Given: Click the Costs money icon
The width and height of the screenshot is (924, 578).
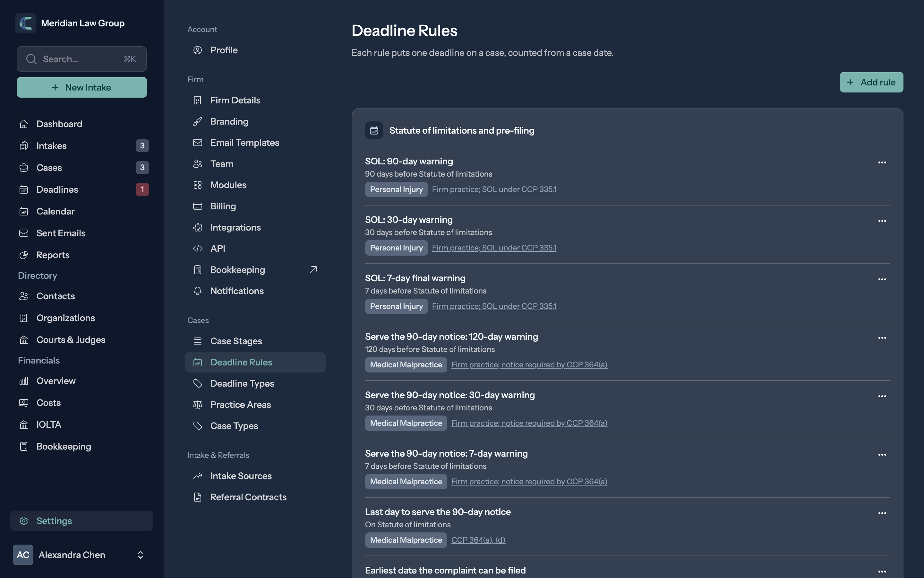Looking at the screenshot, I should click(x=24, y=403).
